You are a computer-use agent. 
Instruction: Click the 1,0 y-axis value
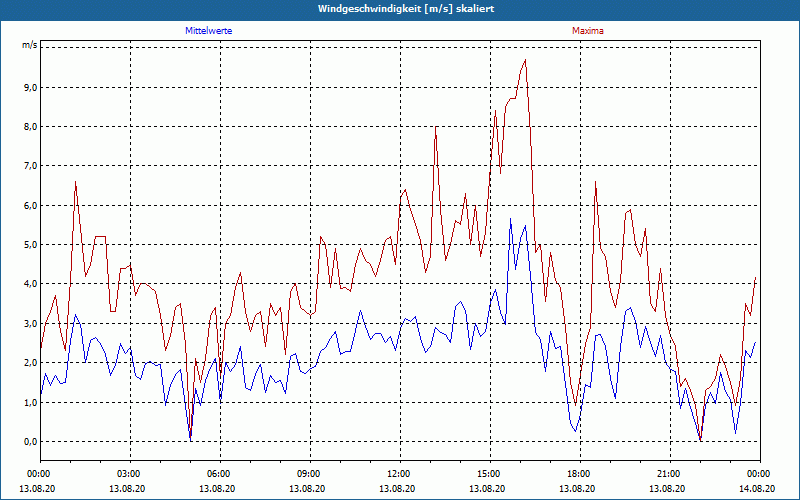pos(30,403)
